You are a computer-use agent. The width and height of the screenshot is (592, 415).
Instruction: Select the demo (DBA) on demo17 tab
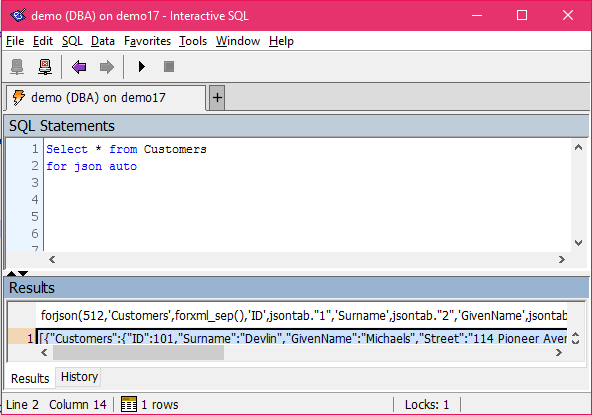(106, 98)
